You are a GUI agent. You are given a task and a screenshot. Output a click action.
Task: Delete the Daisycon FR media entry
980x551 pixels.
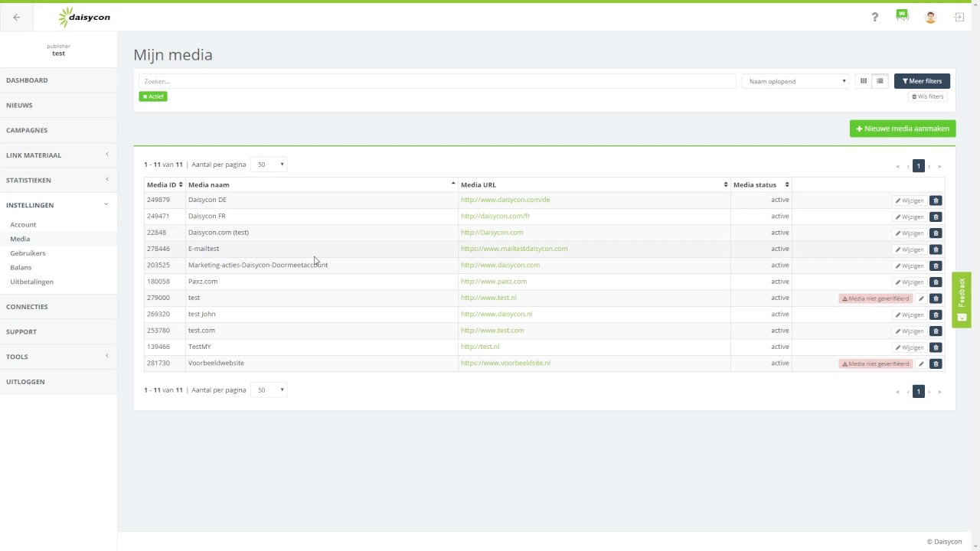click(x=936, y=217)
